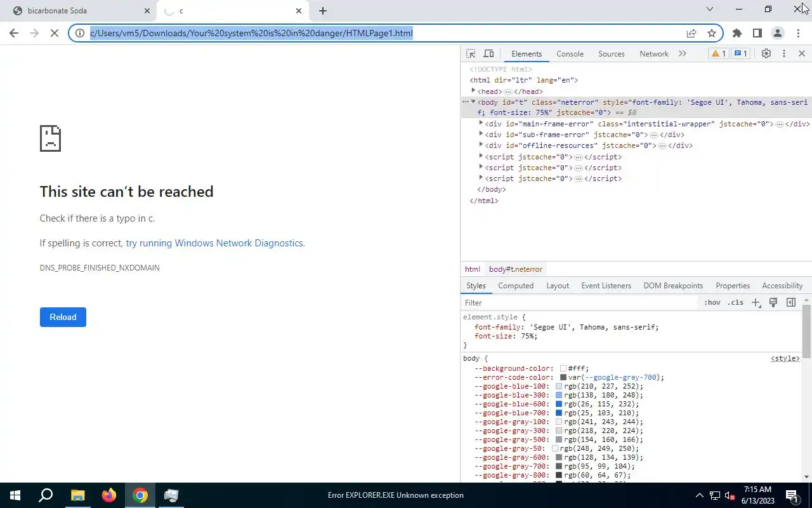Open a new tab with plus button
This screenshot has width=812, height=508.
pos(323,11)
